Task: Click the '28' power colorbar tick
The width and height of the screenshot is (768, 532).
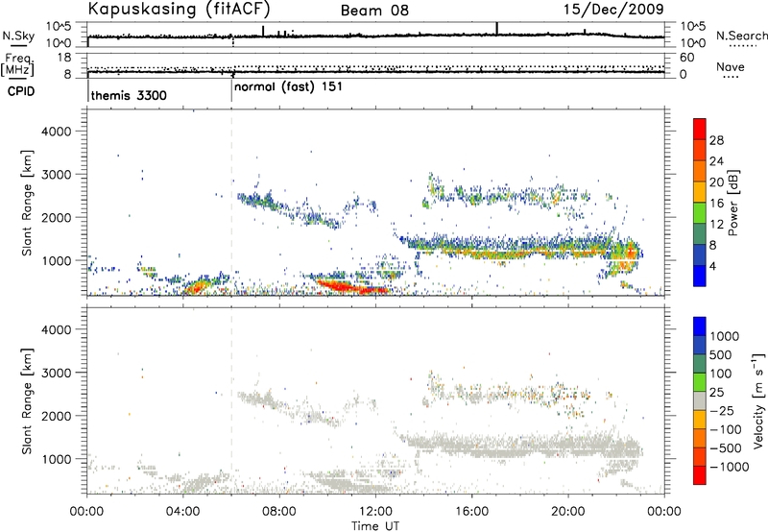Action: tap(716, 140)
